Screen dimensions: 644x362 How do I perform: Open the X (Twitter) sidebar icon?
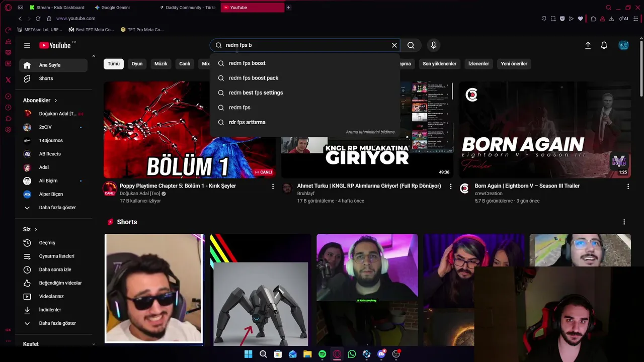coord(8,80)
